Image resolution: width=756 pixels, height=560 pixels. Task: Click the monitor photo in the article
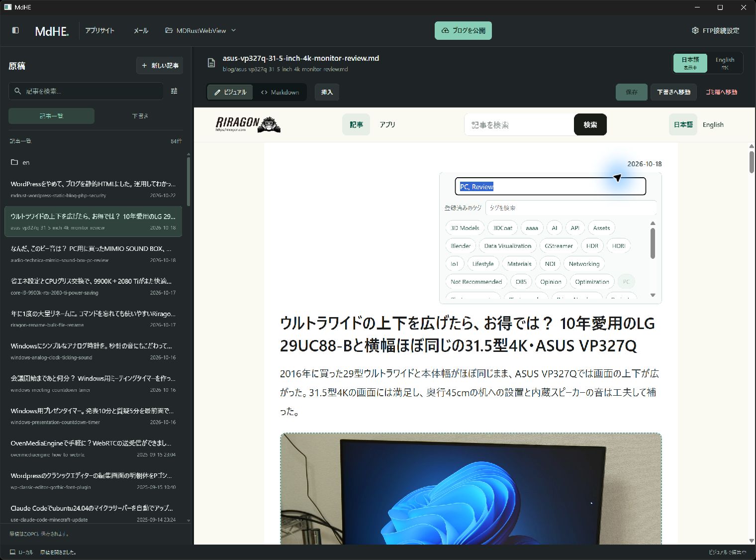(471, 489)
